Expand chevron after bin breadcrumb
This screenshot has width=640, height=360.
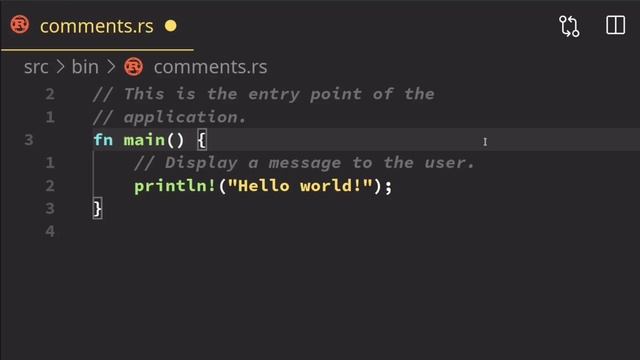point(111,67)
